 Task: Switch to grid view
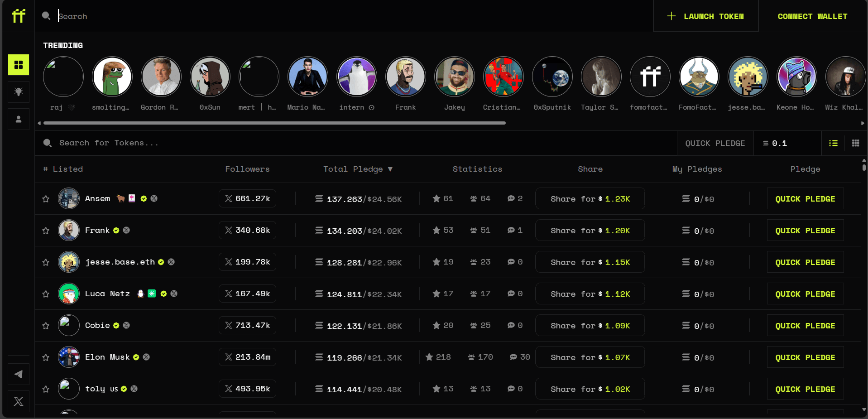pos(855,143)
